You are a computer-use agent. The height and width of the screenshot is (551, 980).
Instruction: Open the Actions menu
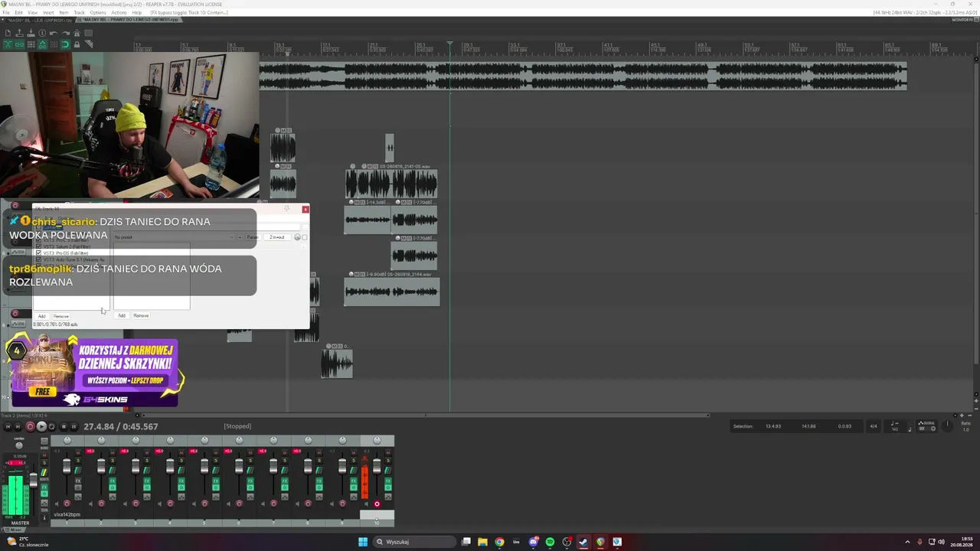(119, 13)
